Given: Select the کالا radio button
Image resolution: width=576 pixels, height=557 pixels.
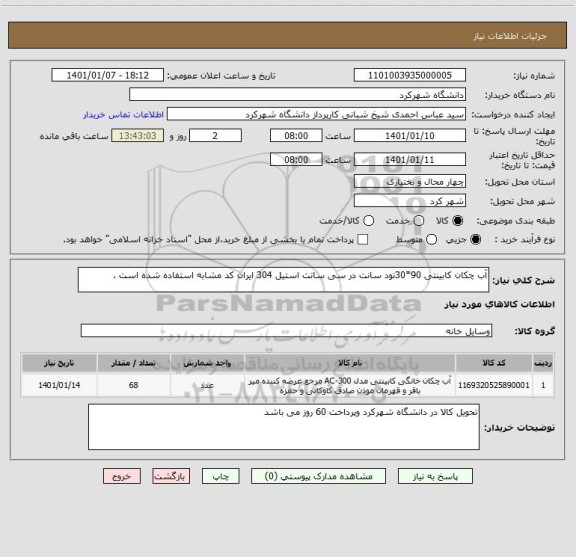Looking at the screenshot, I should pyautogui.click(x=458, y=221).
